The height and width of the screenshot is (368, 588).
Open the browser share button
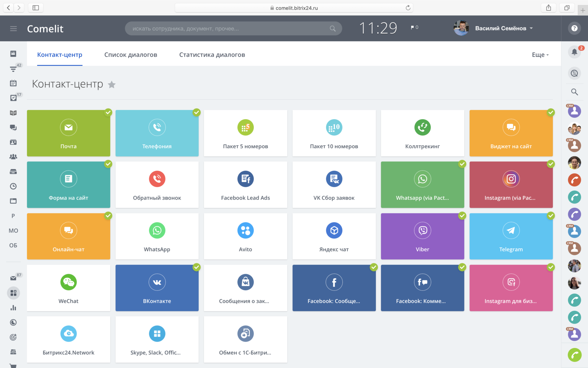[548, 8]
